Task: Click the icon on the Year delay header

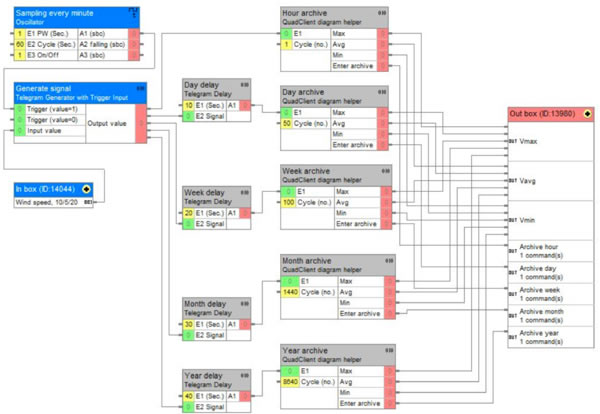Action: click(x=245, y=375)
